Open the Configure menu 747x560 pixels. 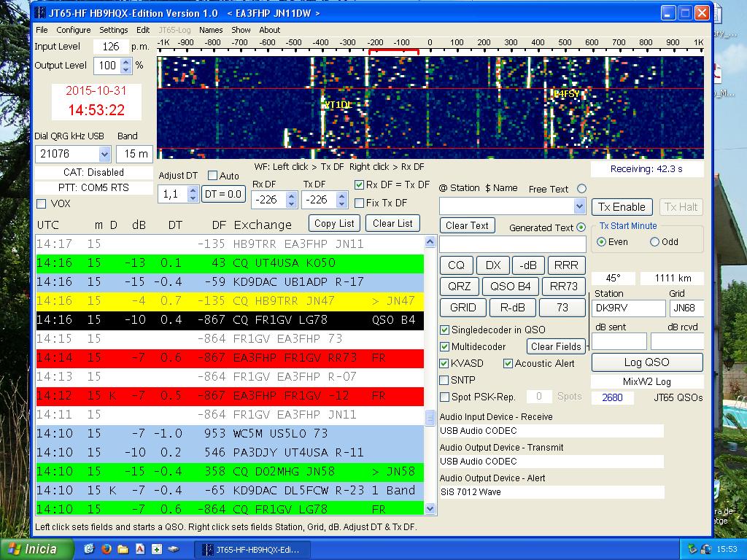tap(73, 30)
